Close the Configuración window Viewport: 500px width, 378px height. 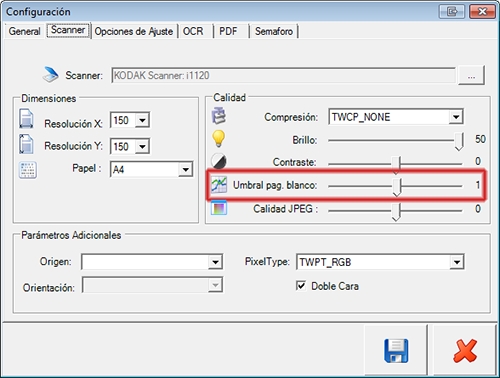pos(482,12)
